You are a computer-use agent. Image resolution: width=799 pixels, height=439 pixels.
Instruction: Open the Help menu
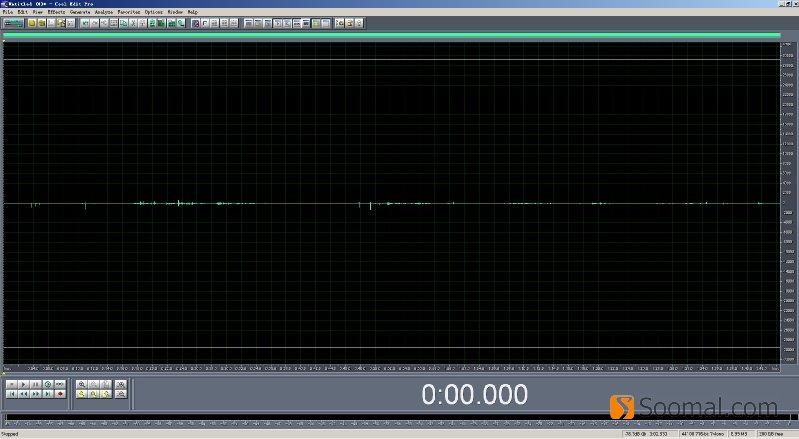point(193,12)
